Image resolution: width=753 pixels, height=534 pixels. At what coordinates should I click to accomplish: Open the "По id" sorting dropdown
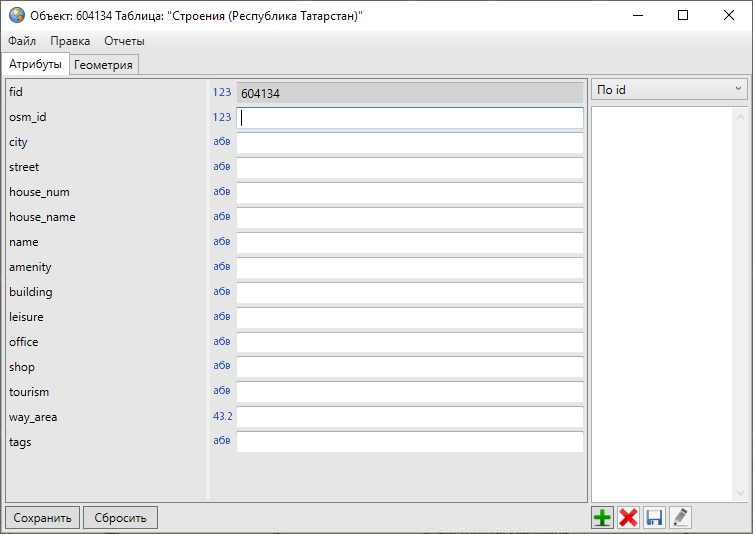tap(669, 90)
